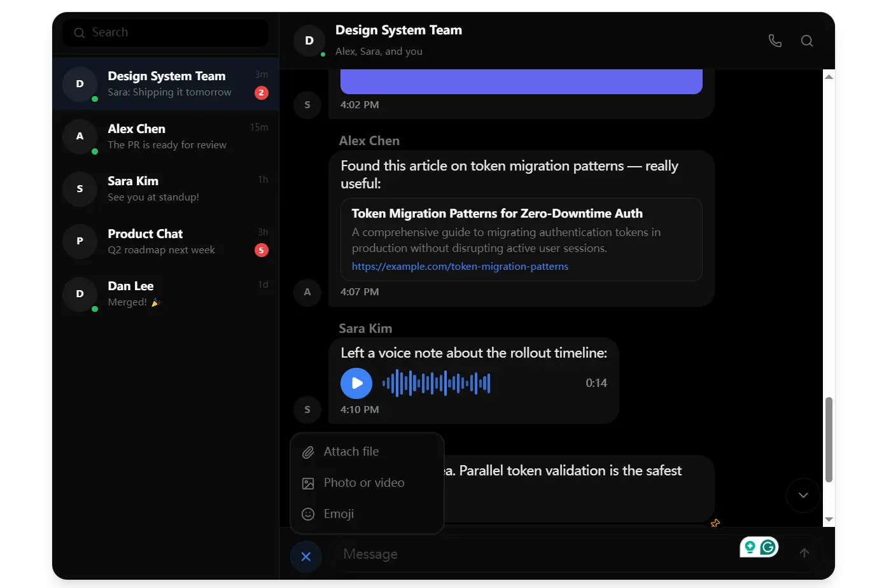
Task: Click the scroll-to-bottom chevron button
Action: (x=803, y=495)
